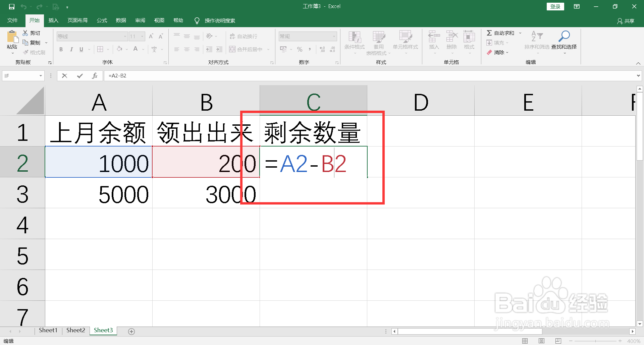Click Delete cells icon
This screenshot has height=345, width=644.
(x=452, y=36)
